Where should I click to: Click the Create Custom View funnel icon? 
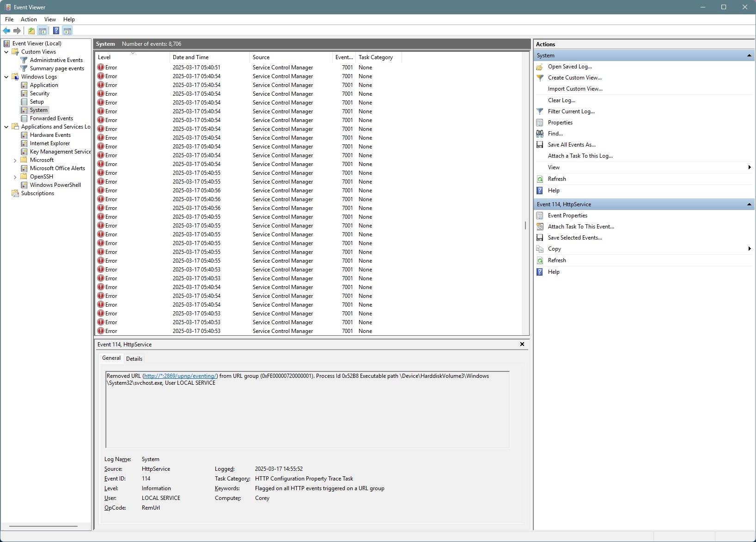point(540,78)
